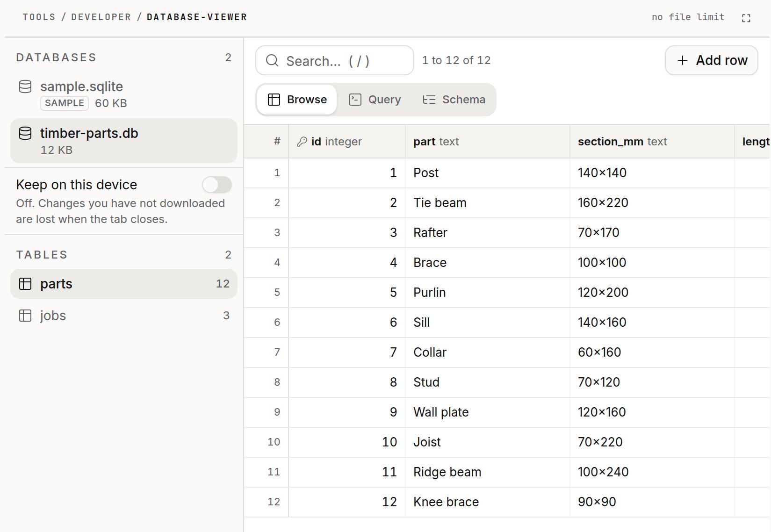The height and width of the screenshot is (532, 771).
Task: Click the DATABASE-VIEWER breadcrumb
Action: coord(197,17)
